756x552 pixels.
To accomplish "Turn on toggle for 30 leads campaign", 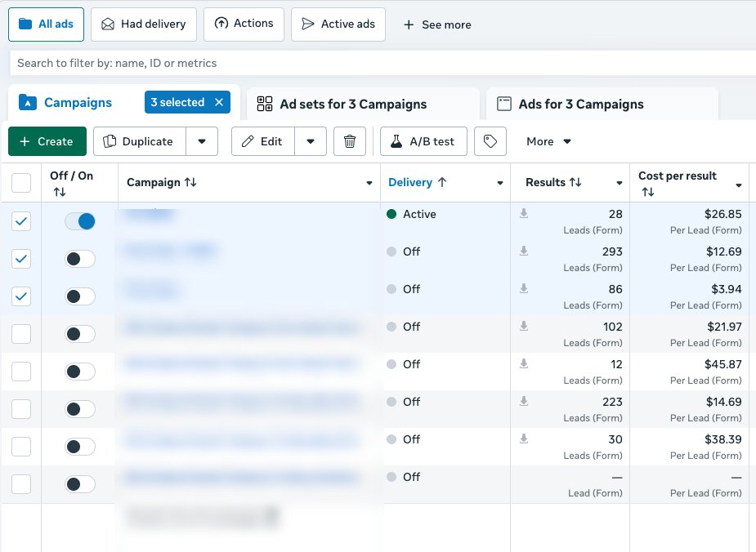I will pos(80,447).
